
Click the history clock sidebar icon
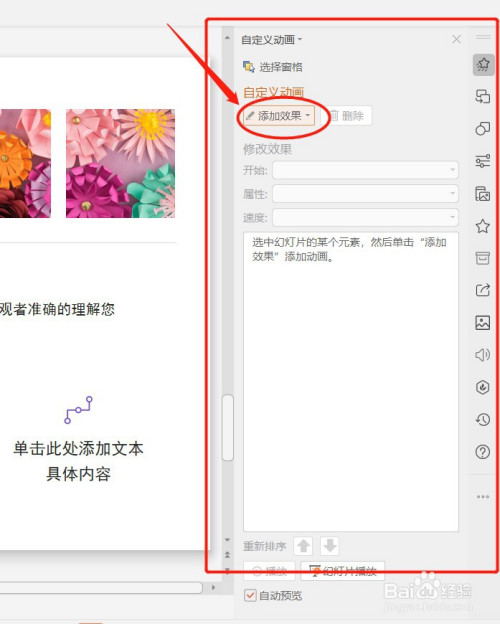(483, 419)
